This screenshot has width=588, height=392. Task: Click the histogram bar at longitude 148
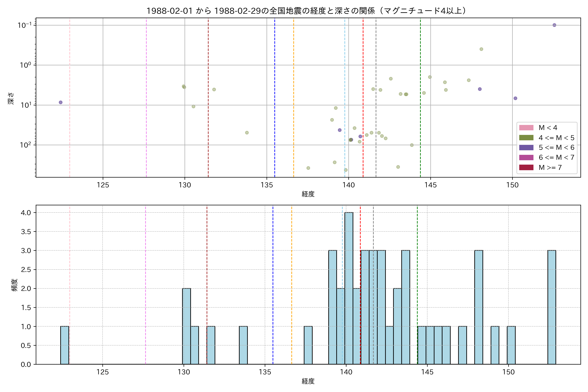point(479,308)
